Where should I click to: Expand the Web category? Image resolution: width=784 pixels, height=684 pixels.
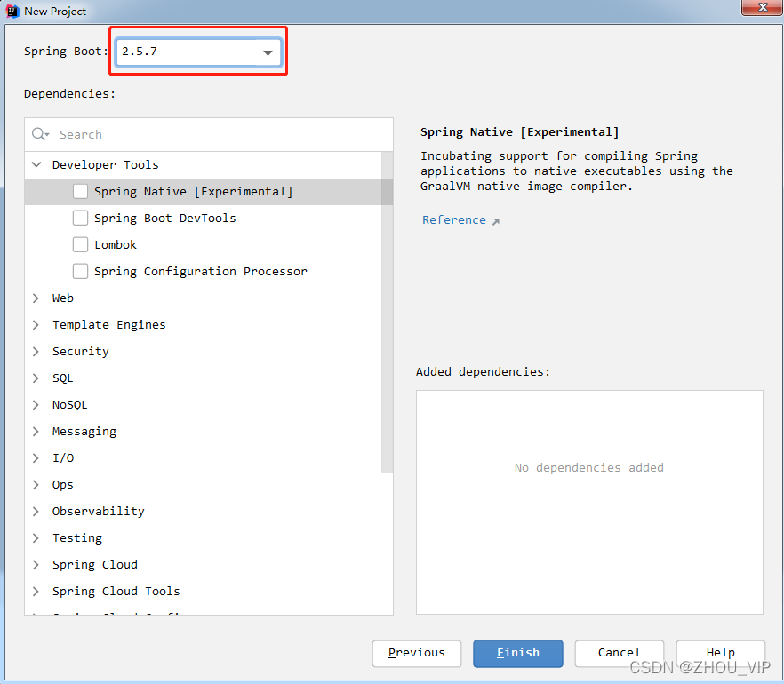[x=36, y=298]
